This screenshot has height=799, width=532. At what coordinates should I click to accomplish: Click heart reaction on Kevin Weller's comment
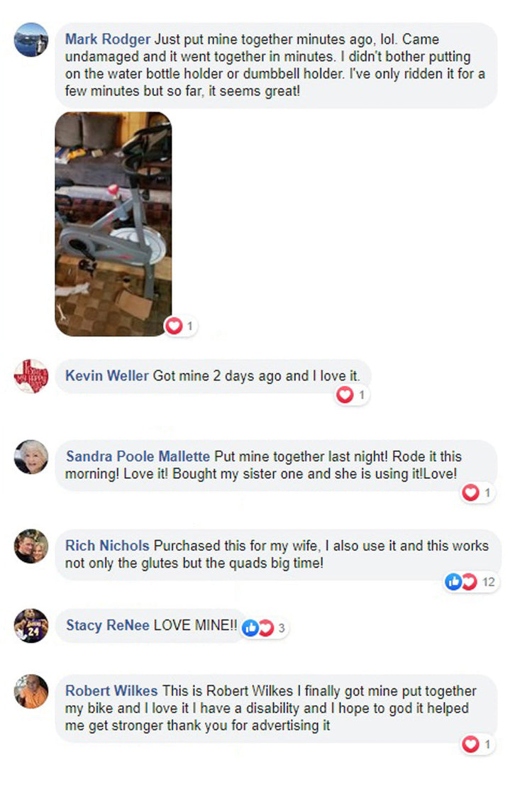pos(352,395)
